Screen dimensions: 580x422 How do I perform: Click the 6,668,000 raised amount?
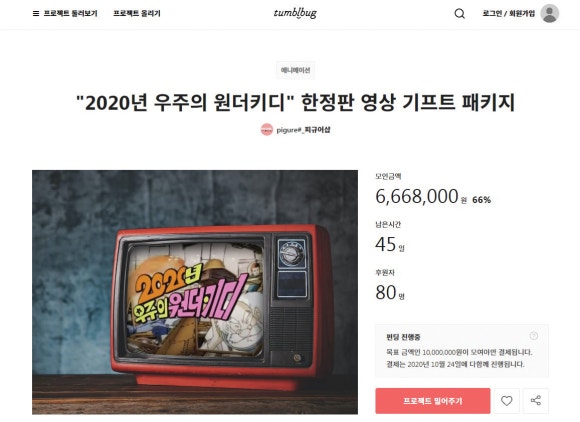(417, 196)
